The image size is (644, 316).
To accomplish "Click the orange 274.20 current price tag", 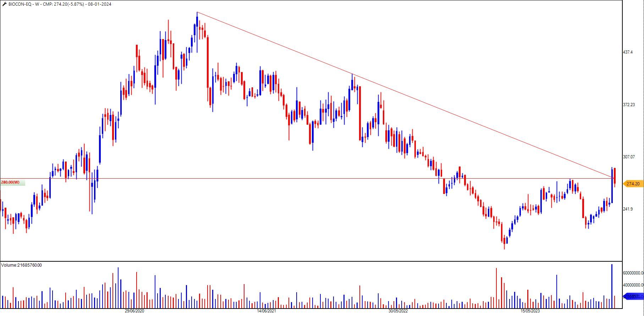I will pos(633,184).
